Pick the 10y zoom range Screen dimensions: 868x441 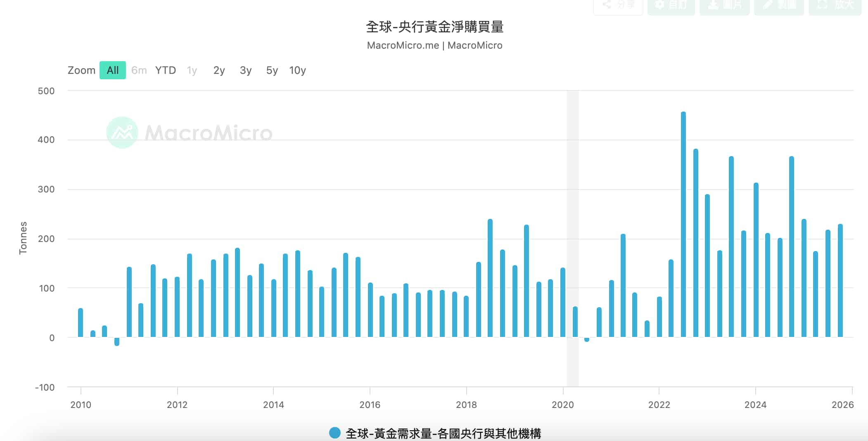coord(297,71)
